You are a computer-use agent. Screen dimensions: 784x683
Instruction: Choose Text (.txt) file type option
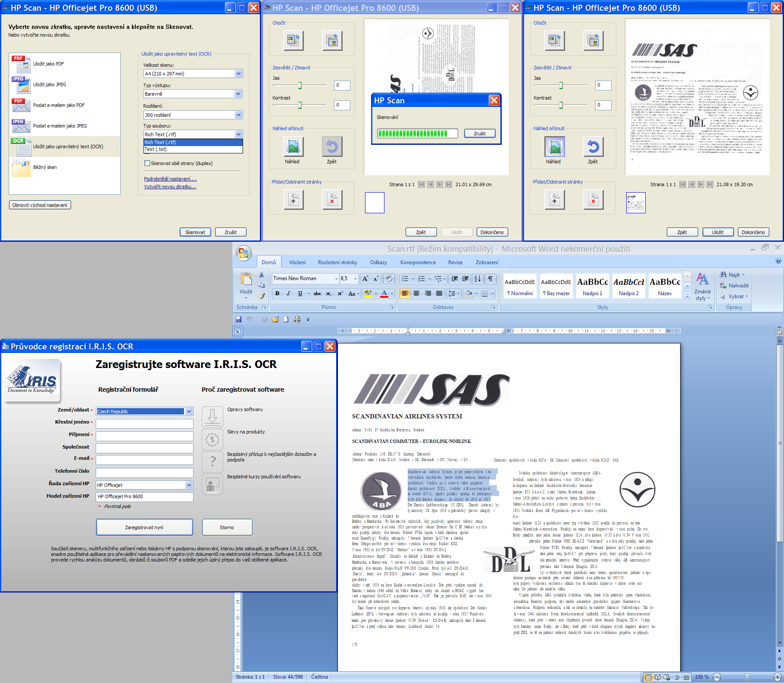(x=193, y=149)
